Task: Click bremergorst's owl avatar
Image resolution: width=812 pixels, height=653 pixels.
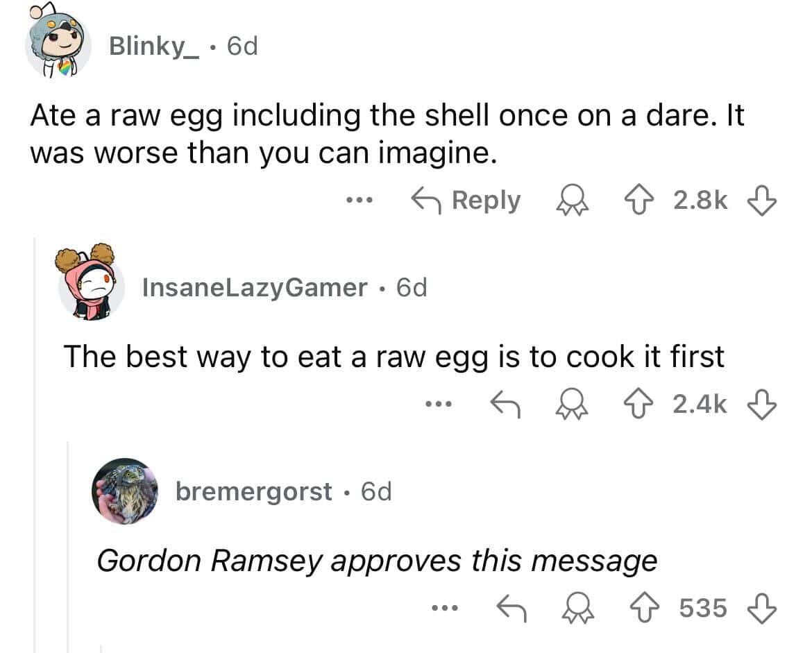Action: tap(124, 491)
